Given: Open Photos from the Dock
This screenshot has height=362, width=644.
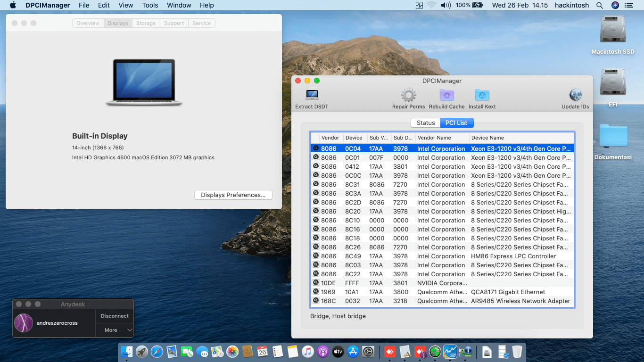Looking at the screenshot, I should coord(232,352).
